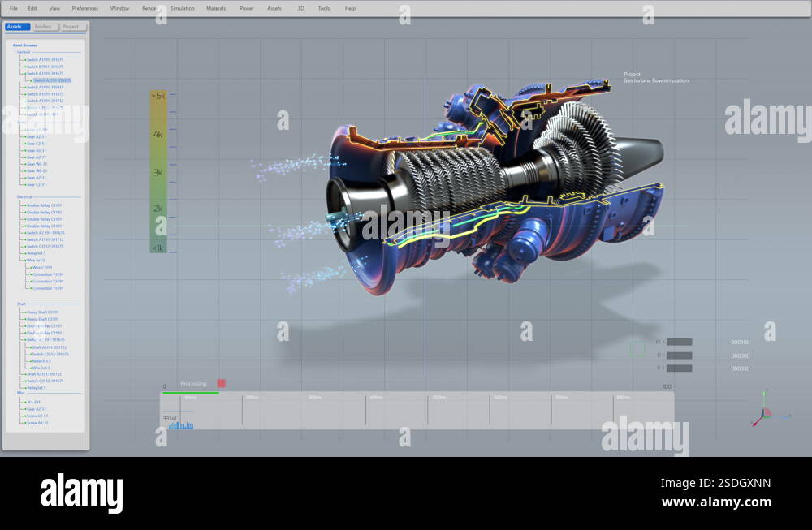The height and width of the screenshot is (530, 812).
Task: Select the highlighted Switch A3191-391675 child item
Action: pos(52,80)
